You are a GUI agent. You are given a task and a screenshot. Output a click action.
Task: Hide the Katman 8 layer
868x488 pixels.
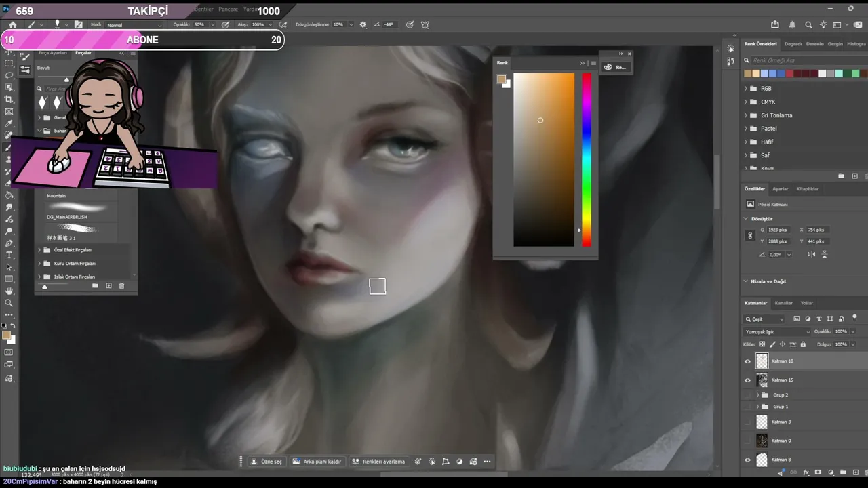point(748,460)
